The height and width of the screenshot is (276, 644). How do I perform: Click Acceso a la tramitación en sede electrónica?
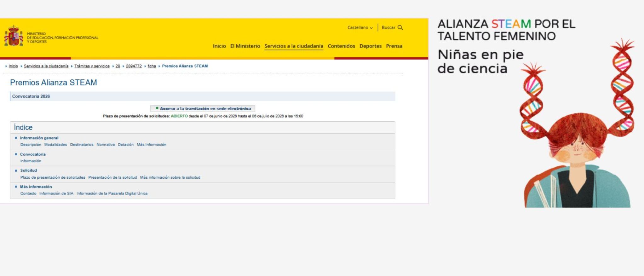click(x=203, y=108)
